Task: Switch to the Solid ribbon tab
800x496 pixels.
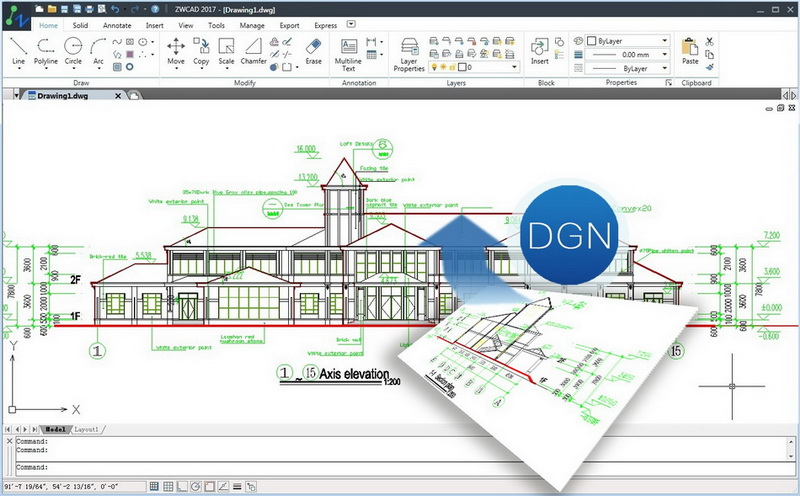Action: tap(80, 25)
